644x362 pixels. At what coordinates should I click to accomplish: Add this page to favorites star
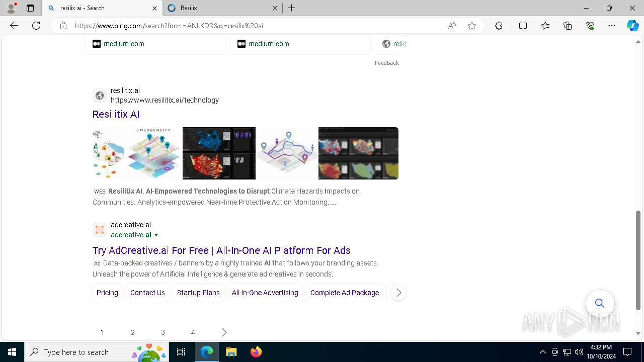(472, 26)
